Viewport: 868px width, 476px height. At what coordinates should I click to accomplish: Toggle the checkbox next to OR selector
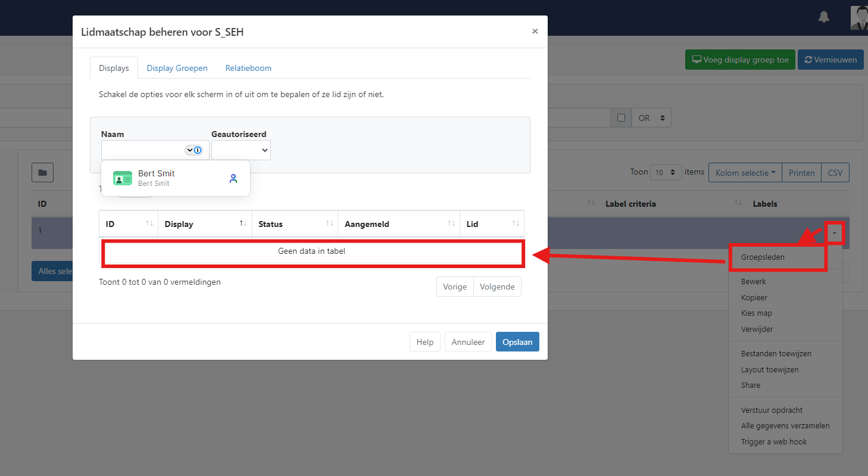[x=621, y=118]
